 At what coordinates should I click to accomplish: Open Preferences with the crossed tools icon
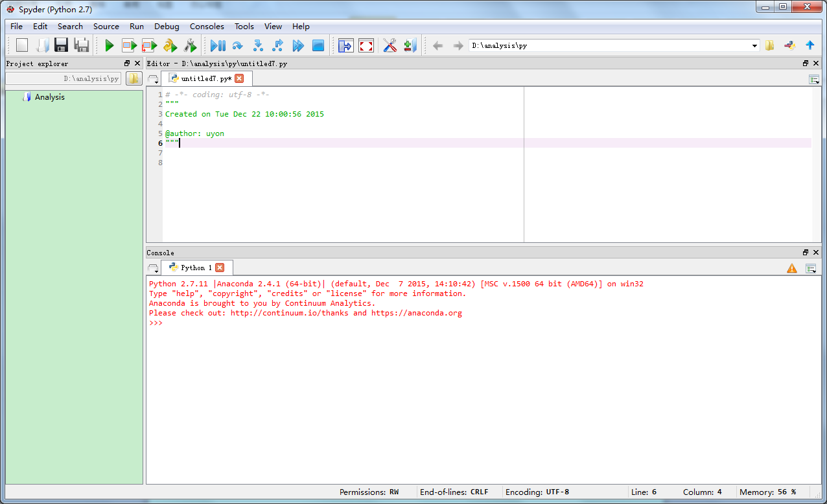click(390, 45)
